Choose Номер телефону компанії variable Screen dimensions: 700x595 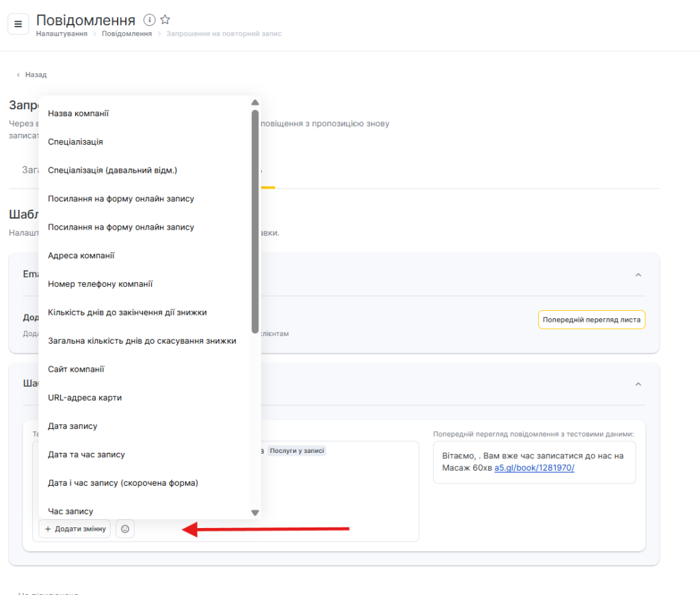[x=100, y=283]
